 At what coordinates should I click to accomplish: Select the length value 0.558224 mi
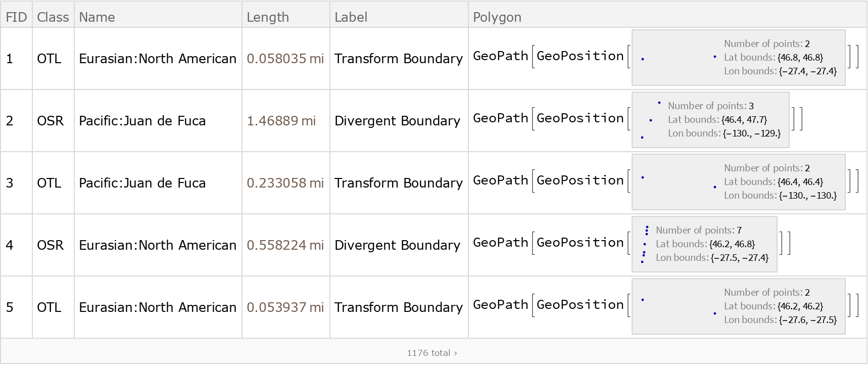[x=285, y=245]
